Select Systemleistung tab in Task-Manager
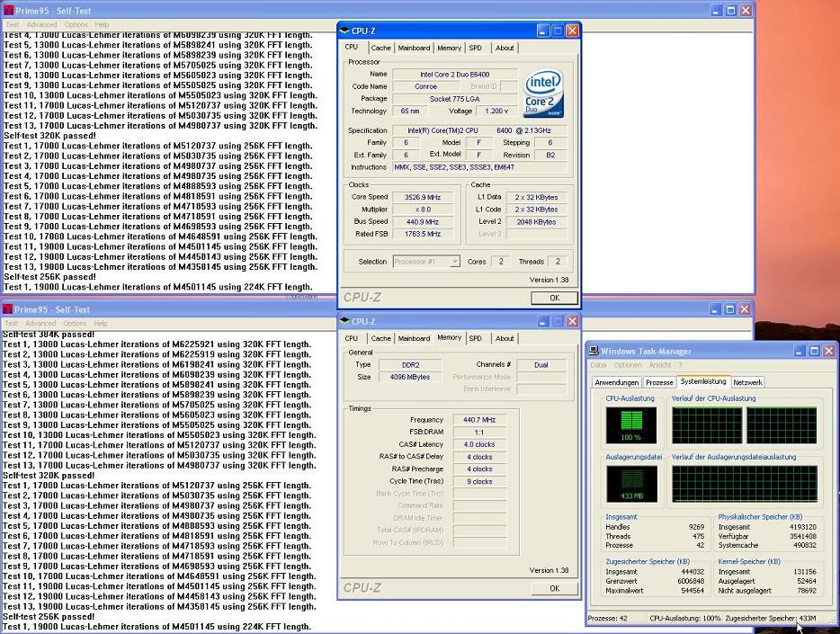The width and height of the screenshot is (840, 634). pyautogui.click(x=703, y=381)
